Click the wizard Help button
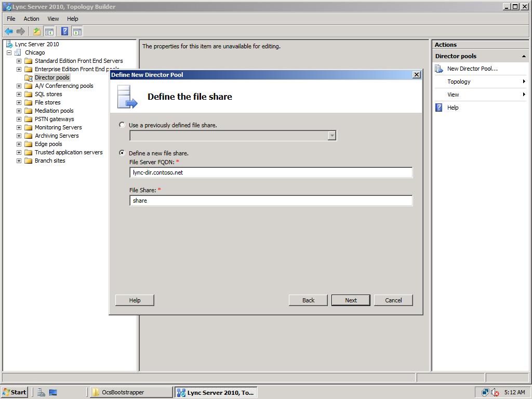This screenshot has height=399, width=532. 135,300
